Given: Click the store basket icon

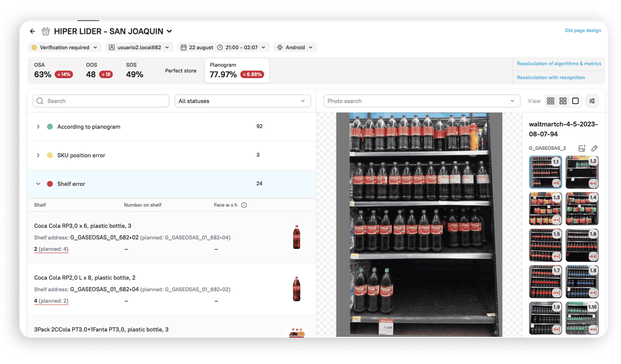Looking at the screenshot, I should tap(46, 31).
